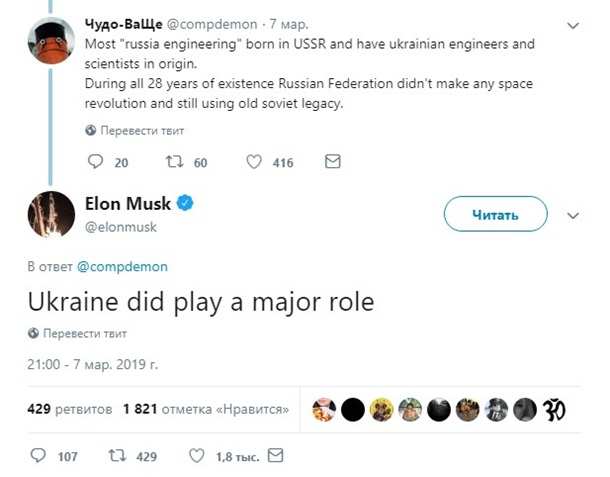The width and height of the screenshot is (610, 477).
Task: Open Elon Musk's profile picture
Action: (x=51, y=214)
